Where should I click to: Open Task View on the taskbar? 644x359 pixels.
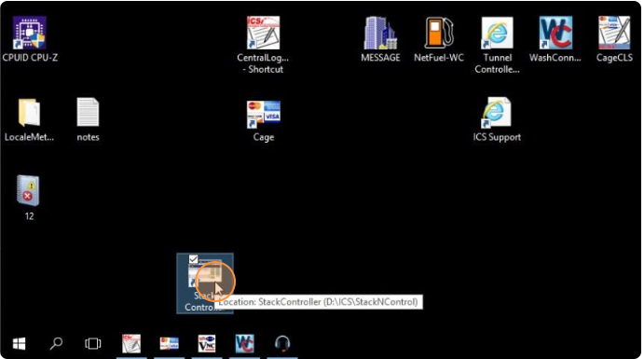93,343
